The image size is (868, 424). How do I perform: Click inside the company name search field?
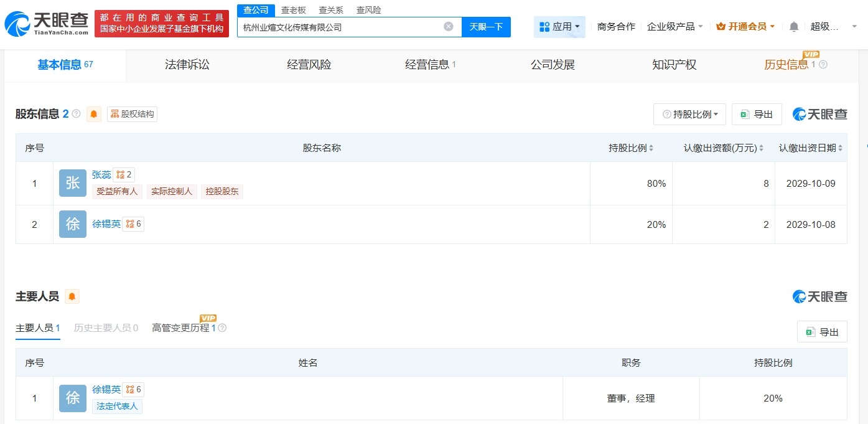click(x=342, y=26)
